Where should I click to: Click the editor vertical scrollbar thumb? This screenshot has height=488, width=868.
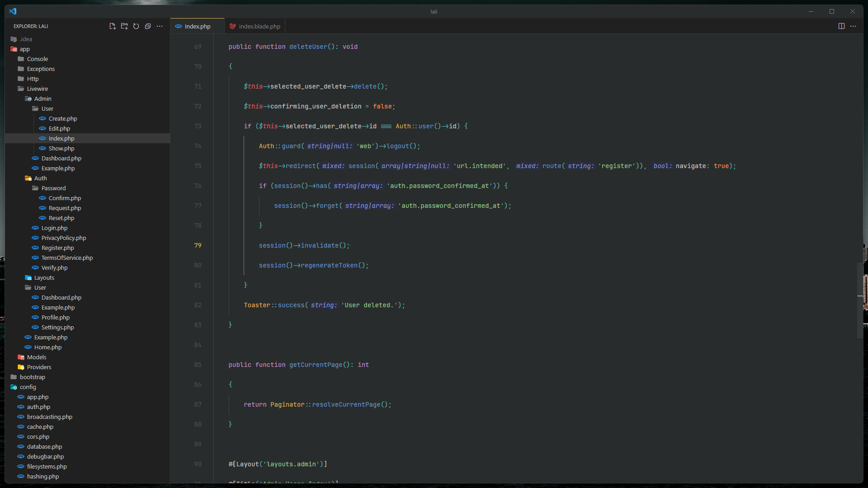pos(860,300)
